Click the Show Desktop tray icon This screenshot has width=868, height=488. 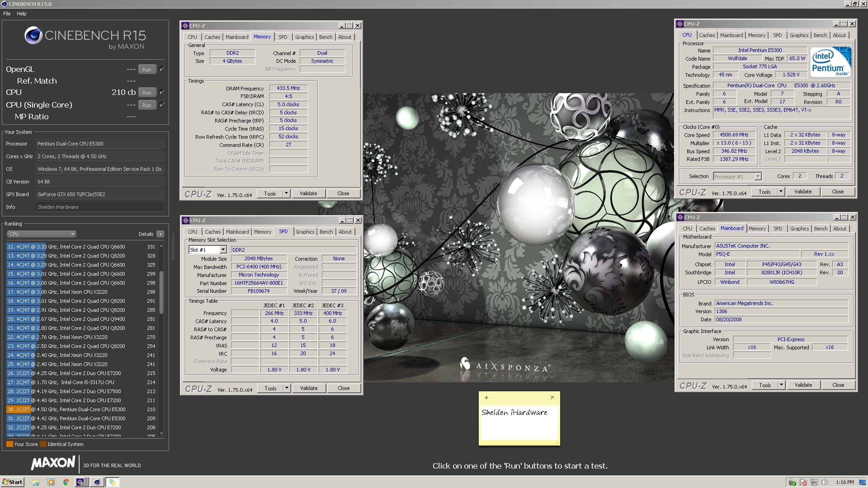(863, 482)
